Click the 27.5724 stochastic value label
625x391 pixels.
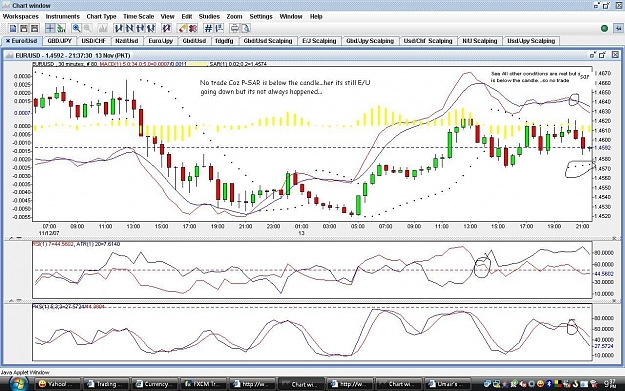point(604,346)
